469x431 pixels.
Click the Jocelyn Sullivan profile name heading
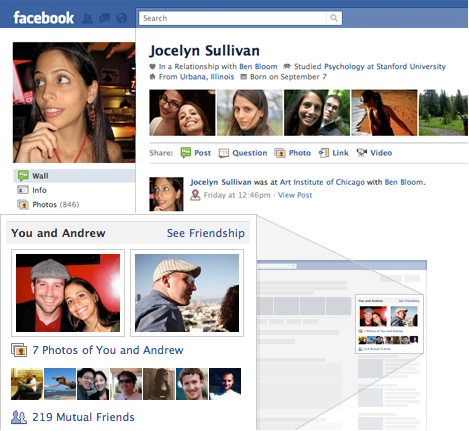[204, 51]
